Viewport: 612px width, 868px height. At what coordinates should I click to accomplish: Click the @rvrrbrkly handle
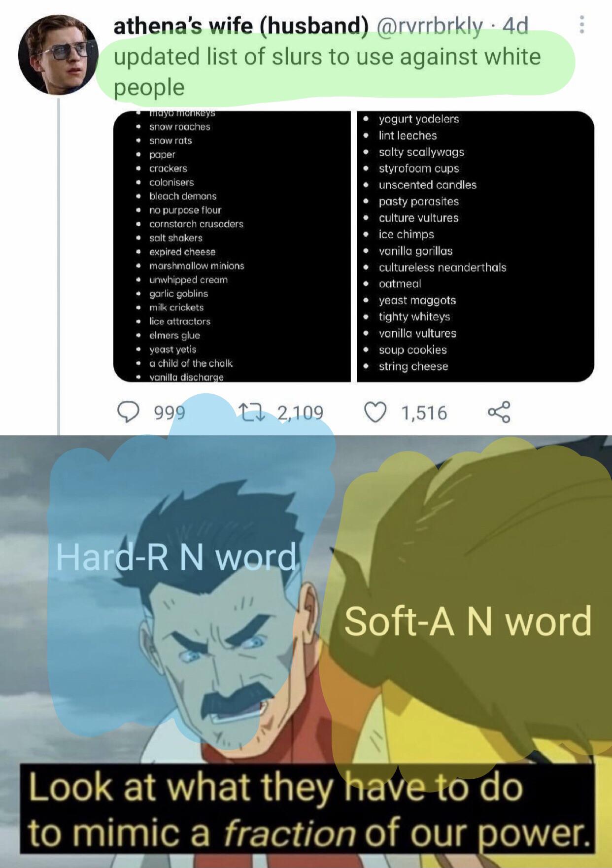tap(430, 26)
